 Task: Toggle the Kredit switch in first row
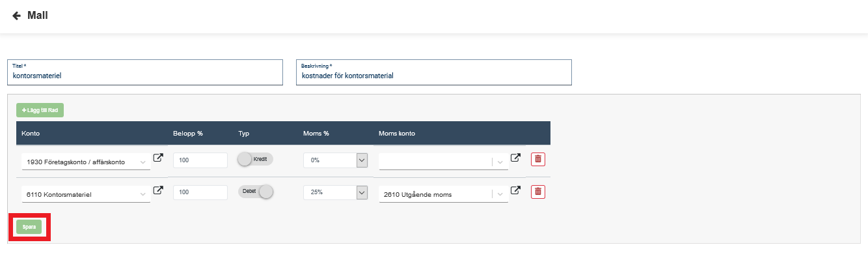[254, 159]
